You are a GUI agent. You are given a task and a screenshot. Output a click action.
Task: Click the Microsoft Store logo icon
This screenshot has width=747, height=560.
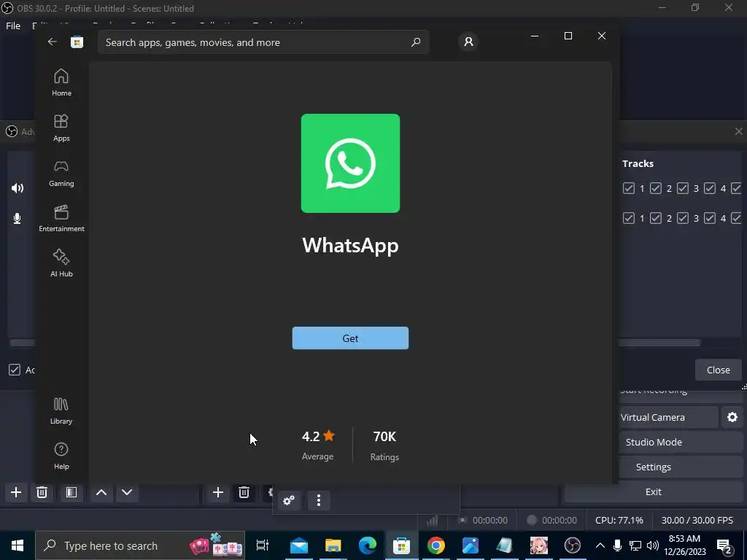77,42
